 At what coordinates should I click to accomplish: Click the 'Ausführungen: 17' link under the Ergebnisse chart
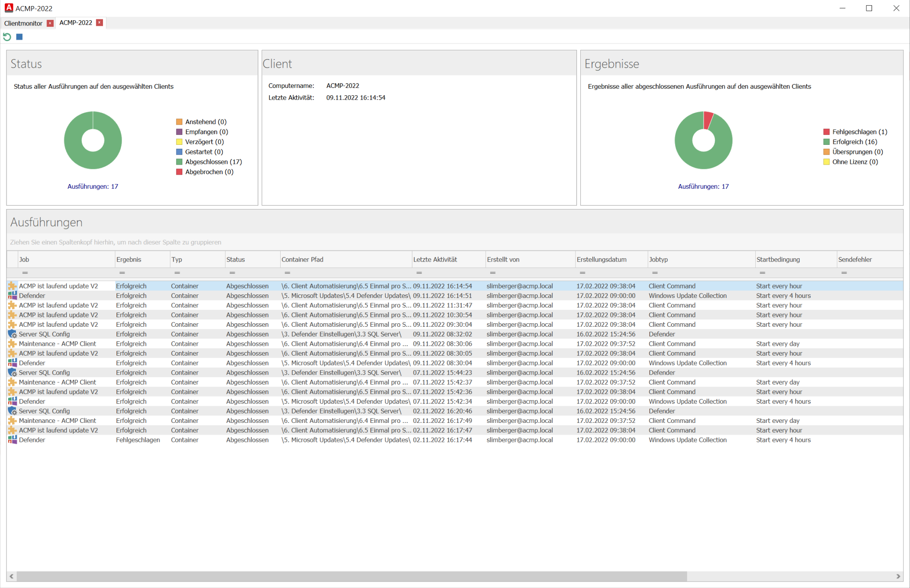click(703, 186)
